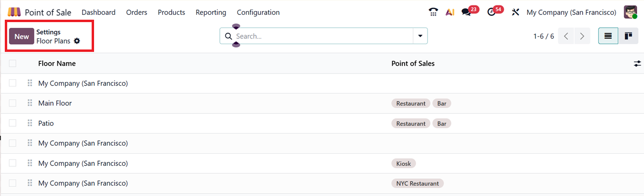Click the Floor Plans gear icon
644x196 pixels.
click(x=77, y=41)
